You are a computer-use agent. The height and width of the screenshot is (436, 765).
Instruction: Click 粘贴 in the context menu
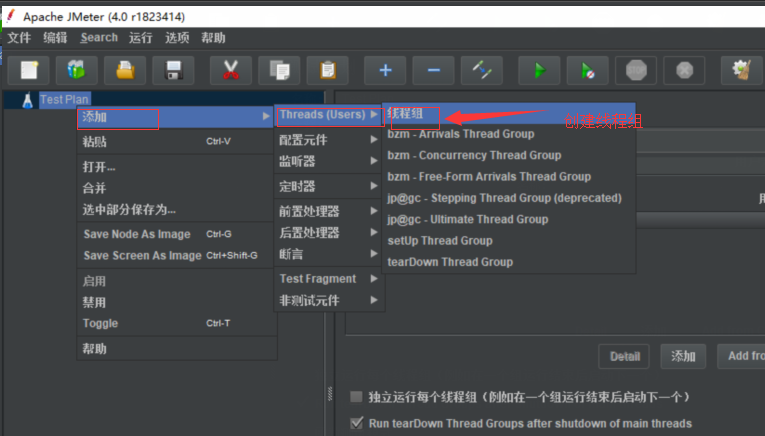click(176, 142)
